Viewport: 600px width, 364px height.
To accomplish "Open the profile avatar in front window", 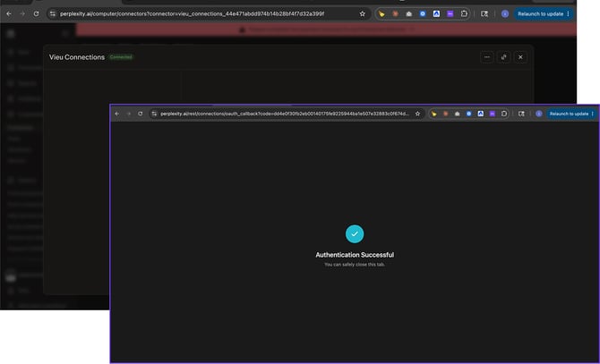I will (x=539, y=114).
